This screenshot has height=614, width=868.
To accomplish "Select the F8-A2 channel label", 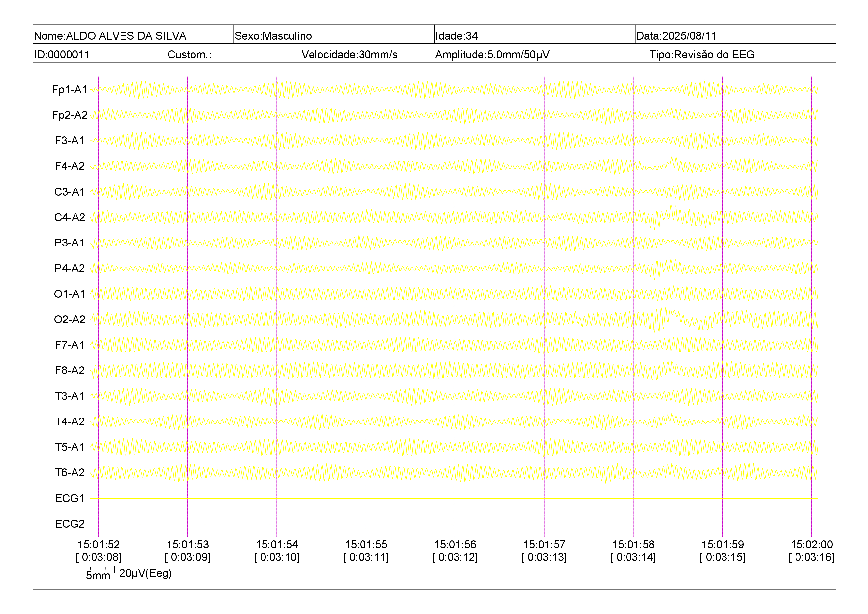I will [x=70, y=370].
